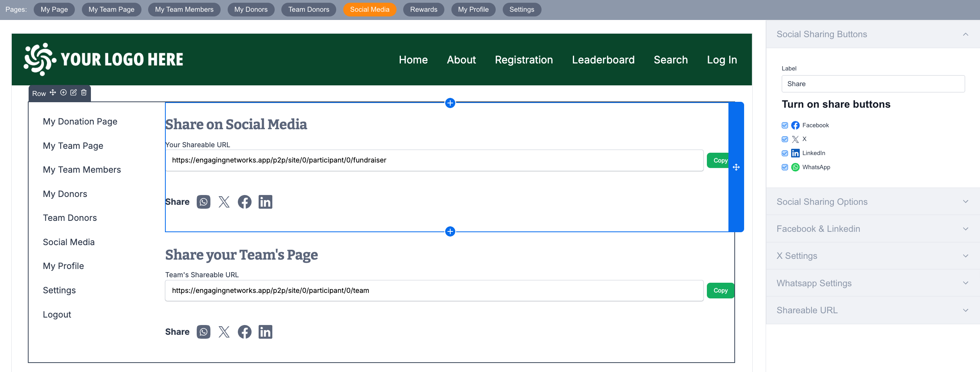Open the My Team Members tab in Pages bar

click(184, 9)
